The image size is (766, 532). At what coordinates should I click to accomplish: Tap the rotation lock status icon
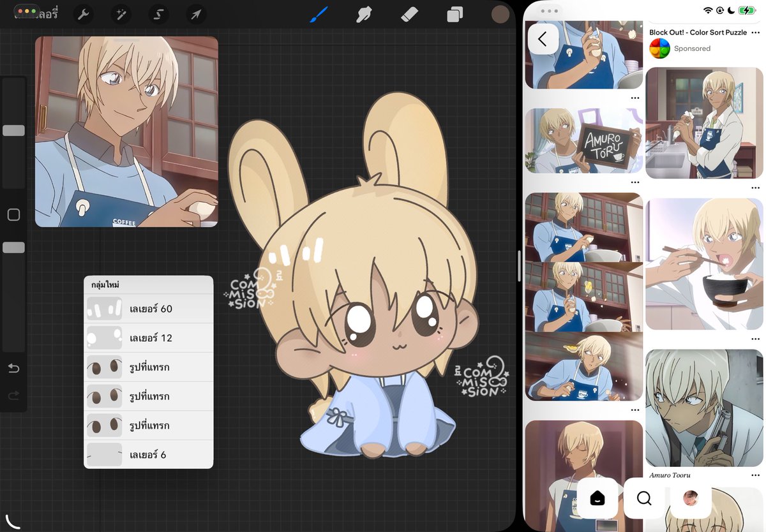click(720, 10)
